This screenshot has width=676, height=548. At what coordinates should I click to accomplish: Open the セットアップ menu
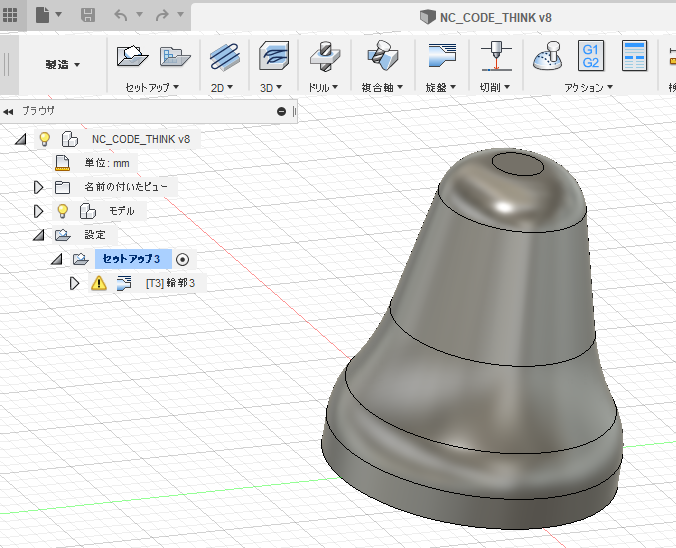click(x=152, y=88)
